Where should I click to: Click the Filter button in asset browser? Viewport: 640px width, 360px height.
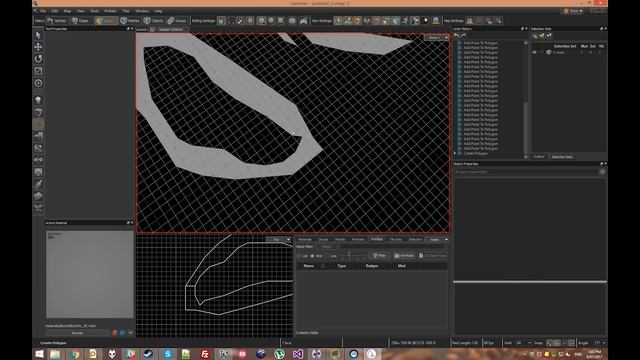point(380,256)
